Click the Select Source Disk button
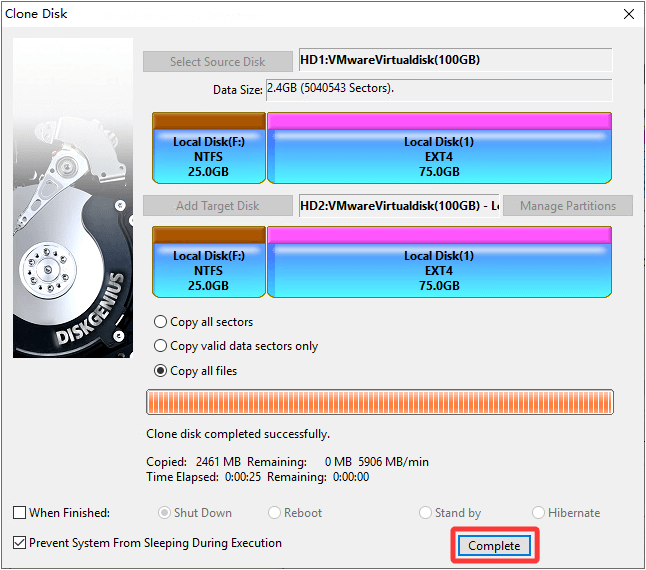Screen dimensions: 646x570 point(217,61)
